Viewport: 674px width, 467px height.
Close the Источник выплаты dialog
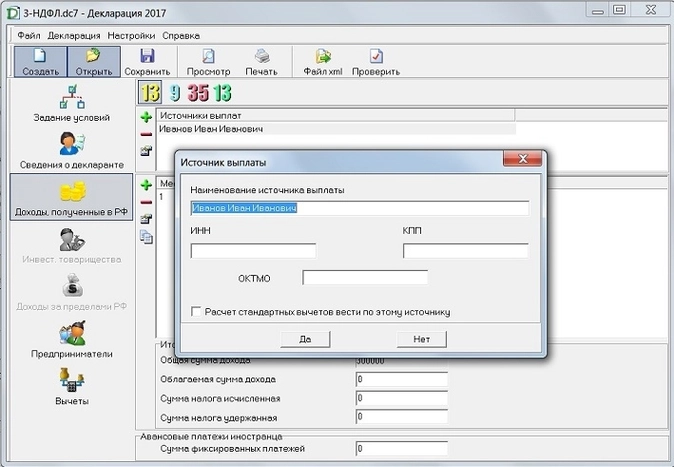[523, 159]
